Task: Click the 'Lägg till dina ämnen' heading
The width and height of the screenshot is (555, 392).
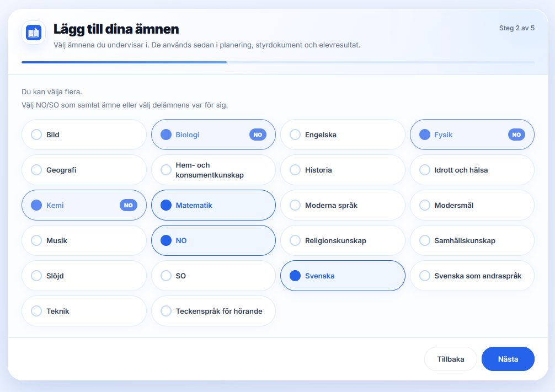Action: click(116, 29)
